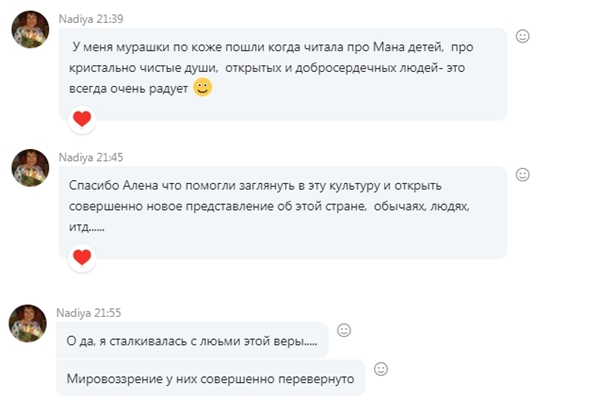Click the 'Мировоззрение у них' message bubble
This screenshot has width=603, height=404.
point(210,379)
